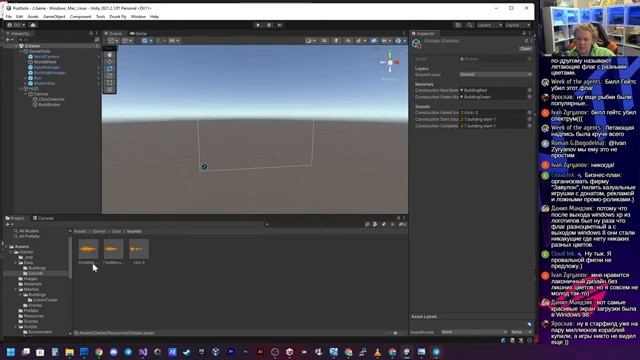The height and width of the screenshot is (360, 640).
Task: Collapse the Canvas object in hierarchy
Action: click(x=26, y=94)
